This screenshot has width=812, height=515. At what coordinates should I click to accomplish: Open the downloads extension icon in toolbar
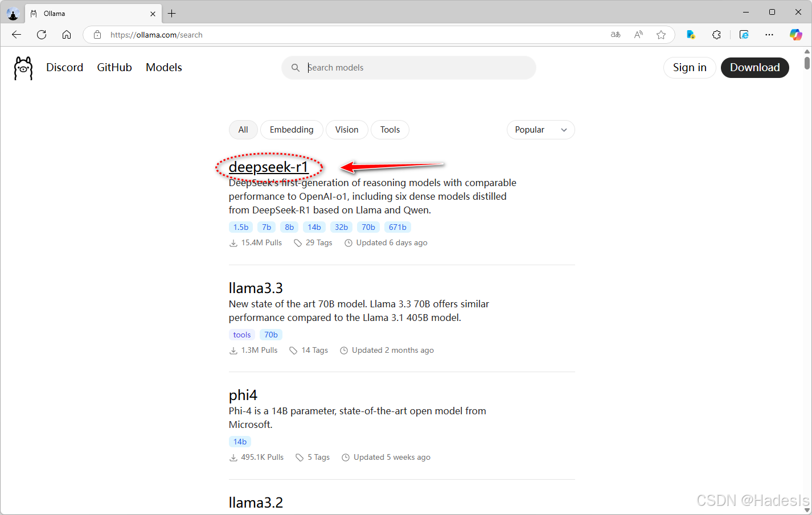[x=691, y=35]
